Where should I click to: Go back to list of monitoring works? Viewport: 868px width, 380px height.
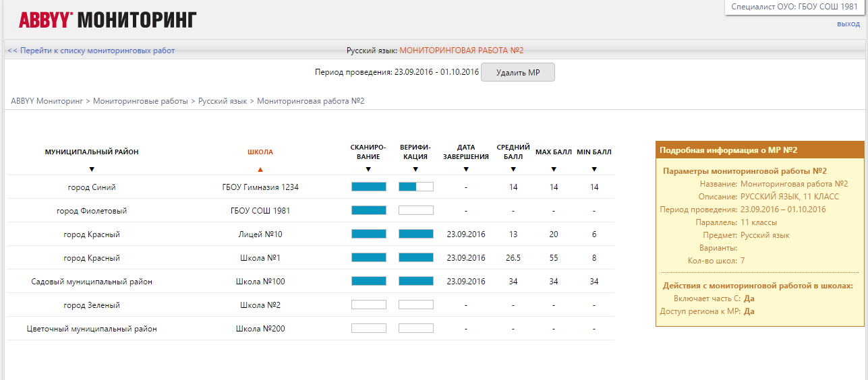[91, 51]
